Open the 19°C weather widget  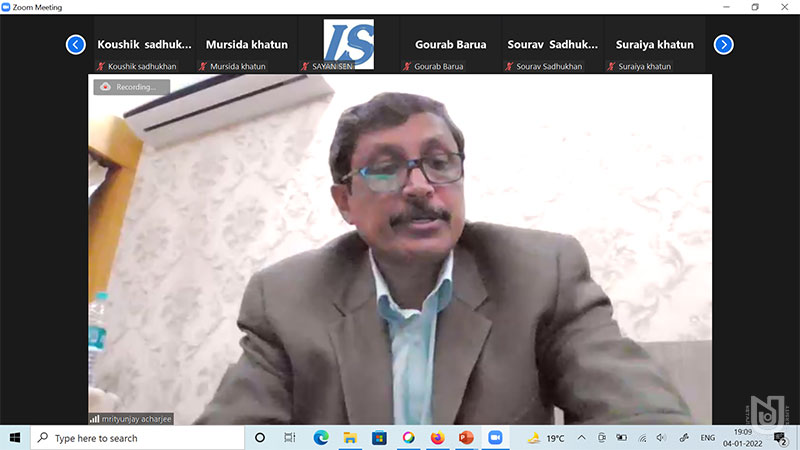(545, 438)
